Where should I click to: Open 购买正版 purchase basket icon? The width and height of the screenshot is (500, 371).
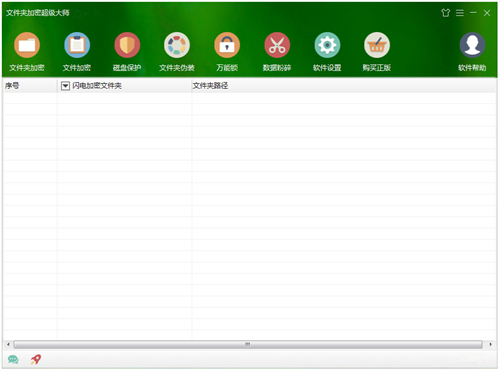[377, 45]
